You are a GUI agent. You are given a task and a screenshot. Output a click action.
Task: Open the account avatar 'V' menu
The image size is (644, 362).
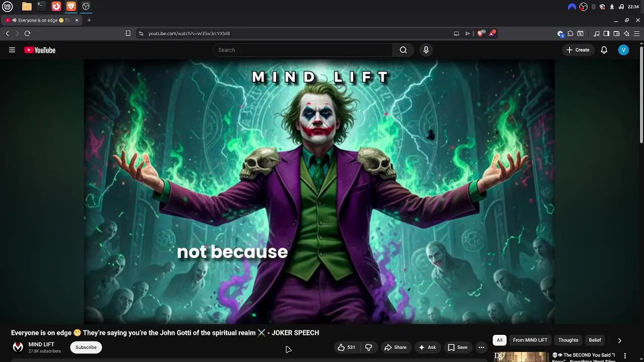tap(623, 50)
